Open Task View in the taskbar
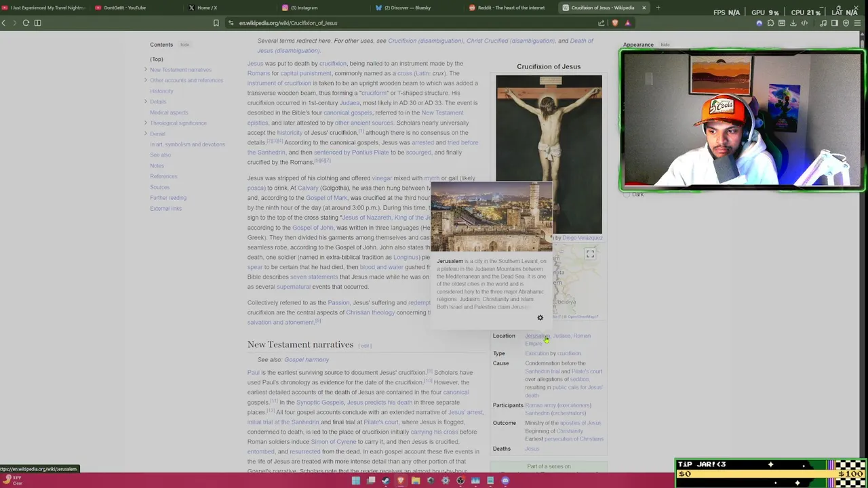Viewport: 868px width, 488px height. pyautogui.click(x=371, y=481)
